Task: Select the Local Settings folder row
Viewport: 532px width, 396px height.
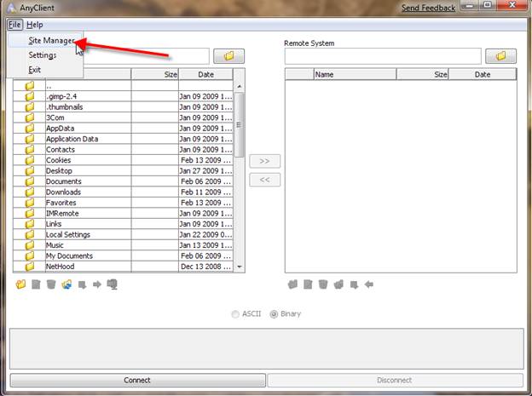Action: tap(123, 234)
